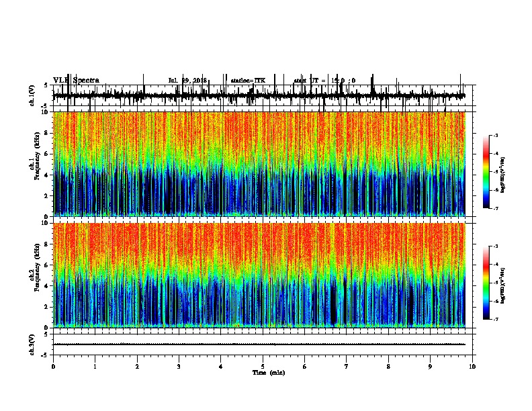The height and width of the screenshot is (411, 532).
Task: Click the "9" time axis tick label
Action: 430,367
